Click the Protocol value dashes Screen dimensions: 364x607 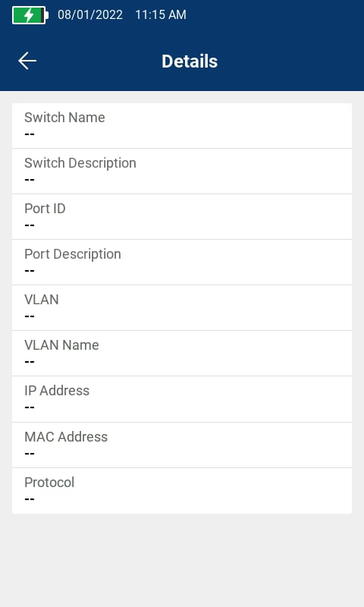[x=30, y=499]
